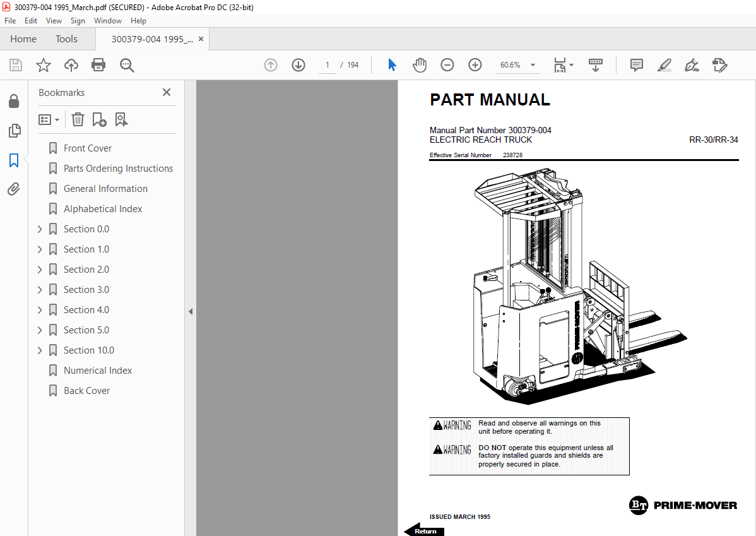Zoom out with minus button
756x536 pixels.
tap(447, 65)
